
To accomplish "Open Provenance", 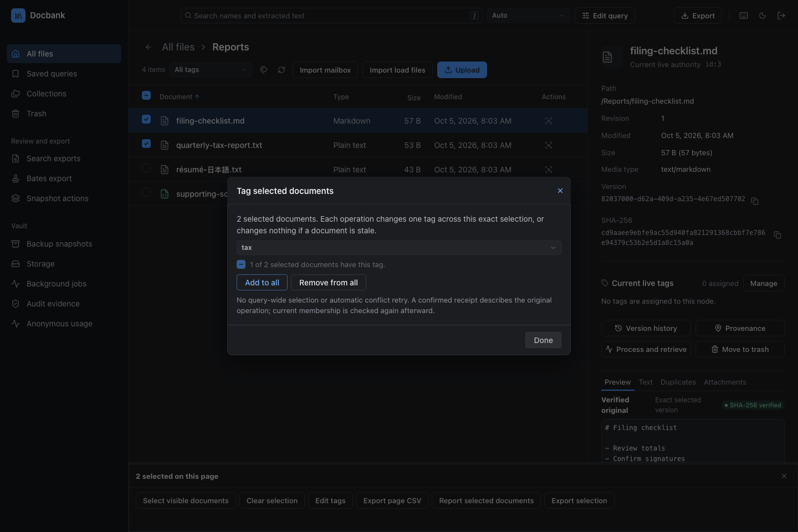I will [x=740, y=328].
